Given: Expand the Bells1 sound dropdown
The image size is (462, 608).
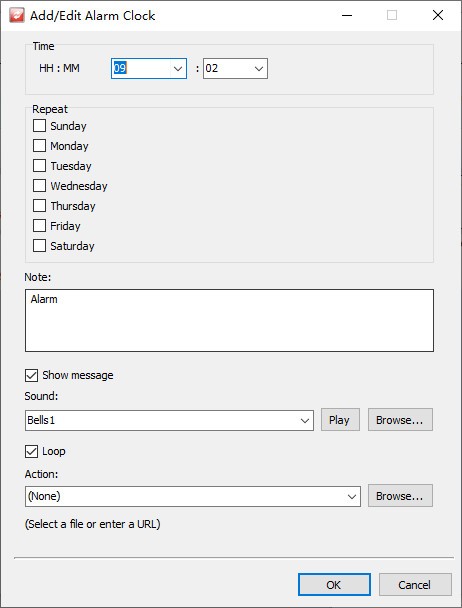Looking at the screenshot, I should pos(305,420).
